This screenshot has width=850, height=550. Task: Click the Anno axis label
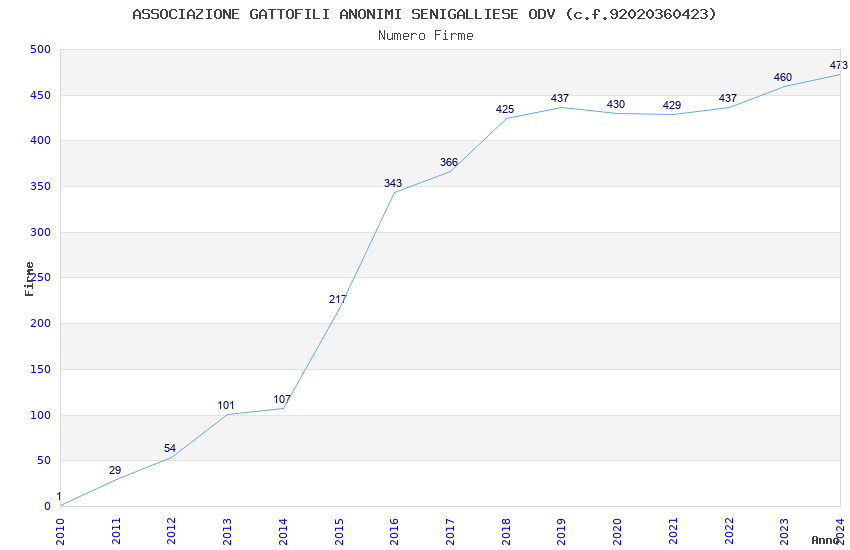[825, 540]
